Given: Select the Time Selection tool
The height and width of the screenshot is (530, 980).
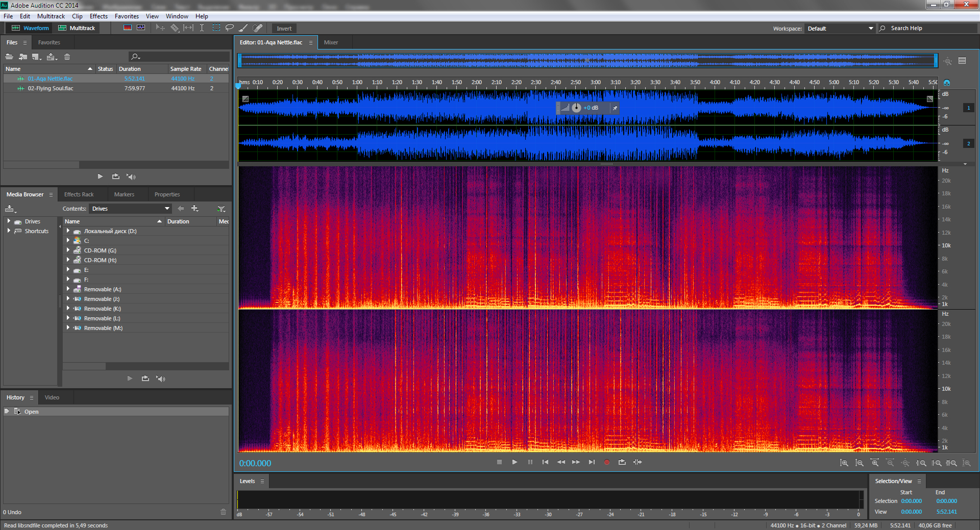Looking at the screenshot, I should [202, 28].
